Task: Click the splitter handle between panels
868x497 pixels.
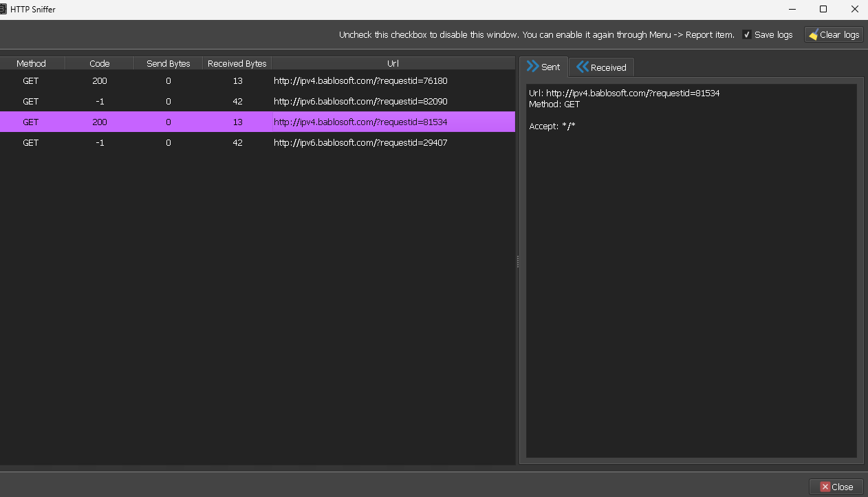Action: coord(517,261)
